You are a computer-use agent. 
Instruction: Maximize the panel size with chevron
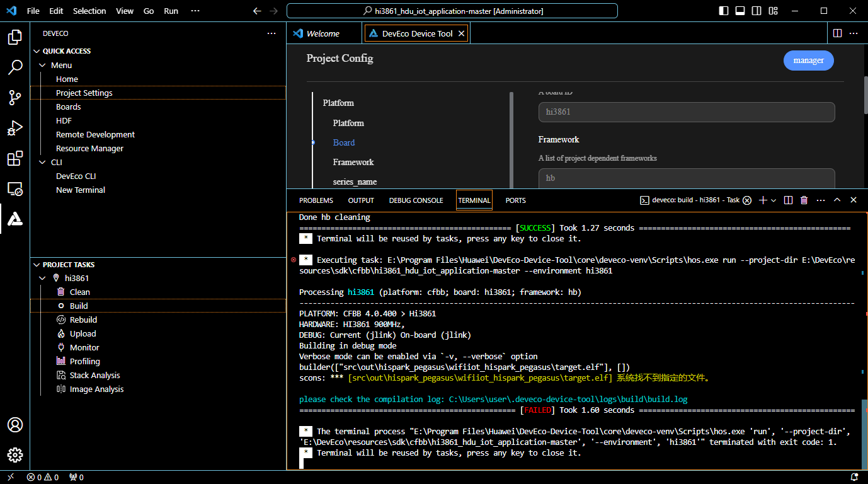(837, 200)
